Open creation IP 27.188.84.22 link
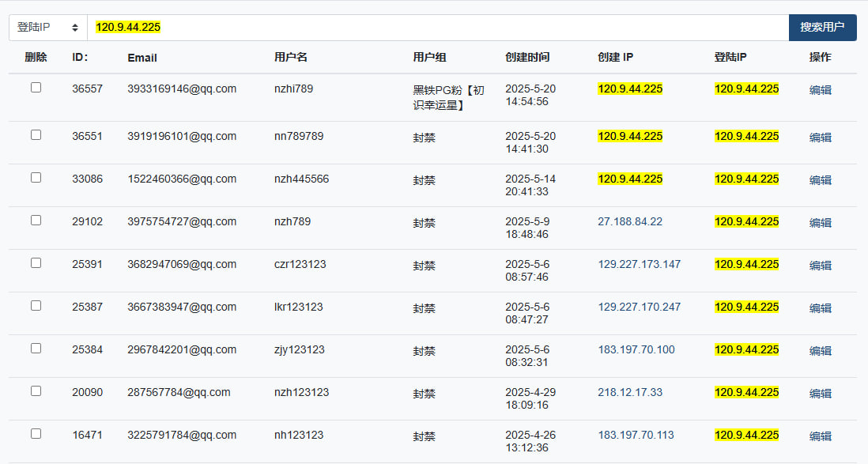Viewport: 868px width, 464px height. (x=630, y=221)
